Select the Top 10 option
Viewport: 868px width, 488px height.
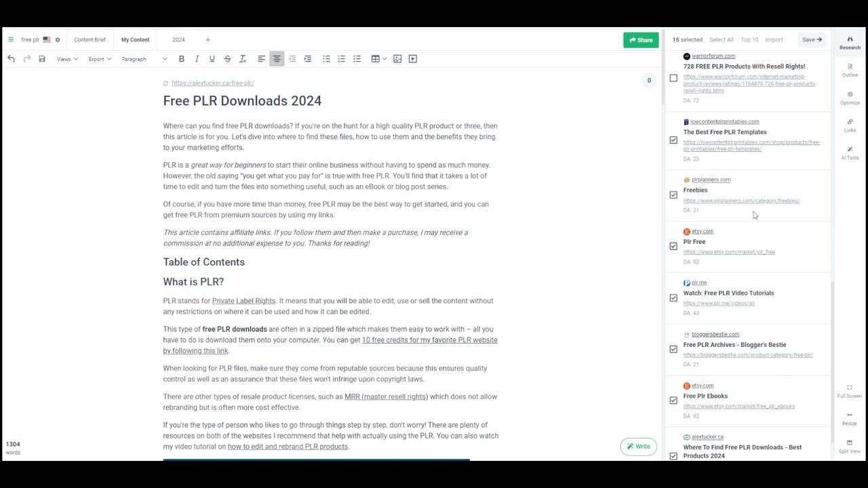[x=749, y=40]
